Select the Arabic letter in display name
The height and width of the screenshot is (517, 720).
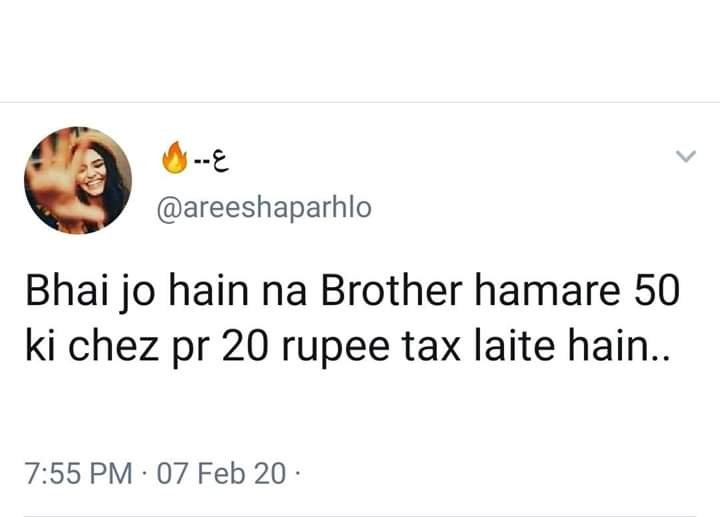click(220, 162)
